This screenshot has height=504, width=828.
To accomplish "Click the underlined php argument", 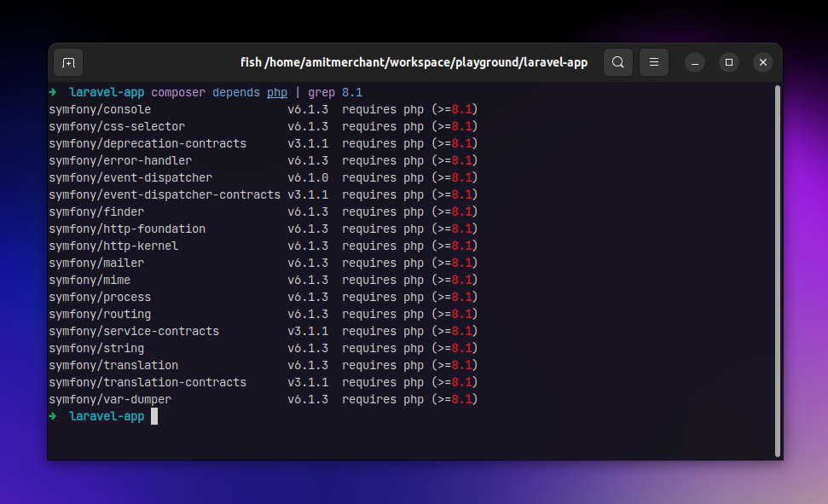I will [276, 92].
